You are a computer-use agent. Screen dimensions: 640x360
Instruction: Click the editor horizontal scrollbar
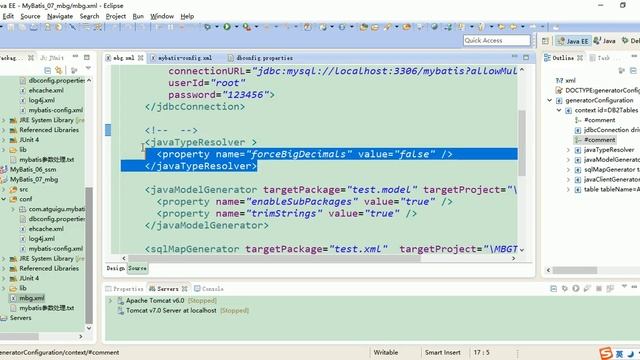point(274,258)
